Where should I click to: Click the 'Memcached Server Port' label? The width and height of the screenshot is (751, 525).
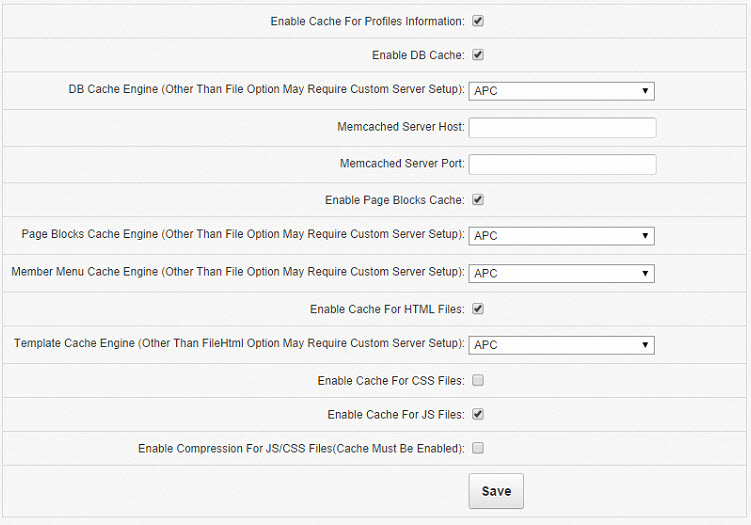click(402, 164)
